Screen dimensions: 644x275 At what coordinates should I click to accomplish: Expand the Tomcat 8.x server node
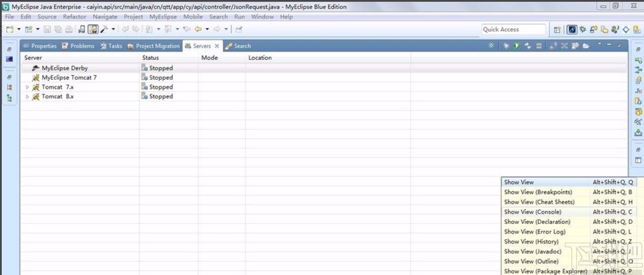(28, 97)
